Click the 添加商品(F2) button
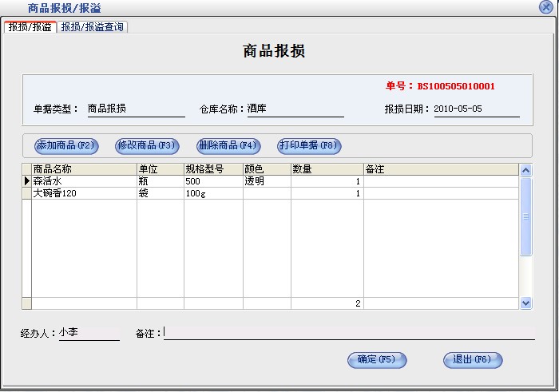559x392 pixels. pyautogui.click(x=66, y=145)
